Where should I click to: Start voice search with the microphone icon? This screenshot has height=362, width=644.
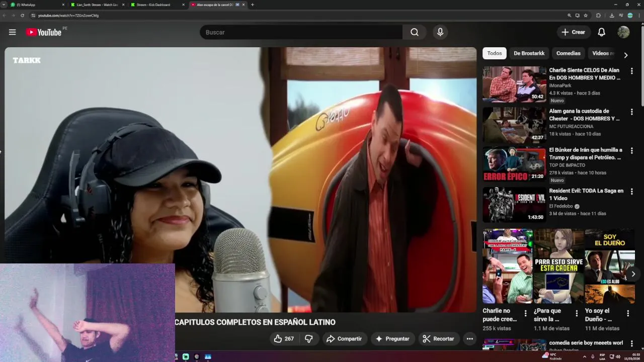440,32
